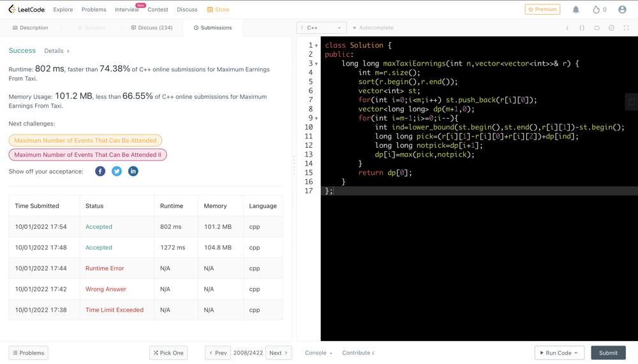Screen dimensions: 638x364
Task: Open the Problems navigation item
Action: point(94,10)
